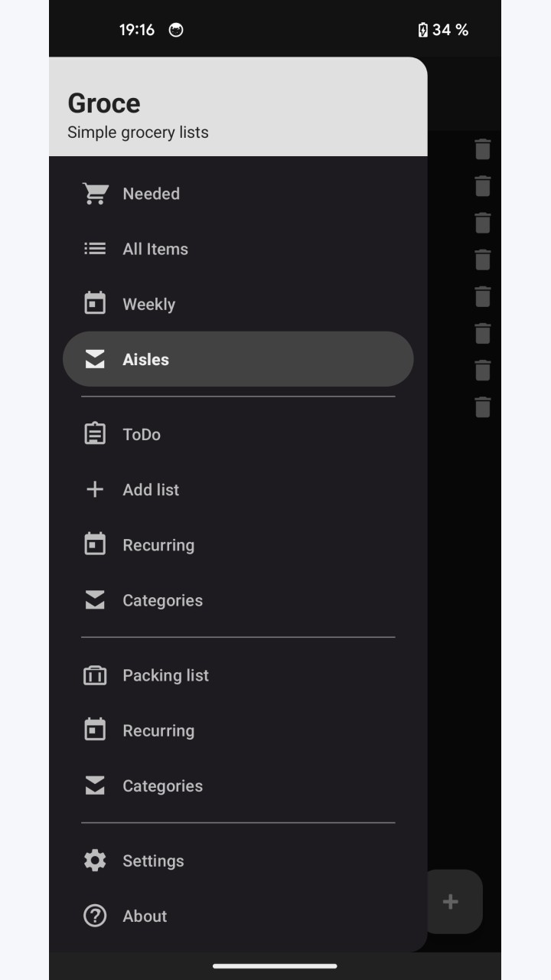The width and height of the screenshot is (551, 980).
Task: Click the last trash icon in the list
Action: tap(482, 407)
